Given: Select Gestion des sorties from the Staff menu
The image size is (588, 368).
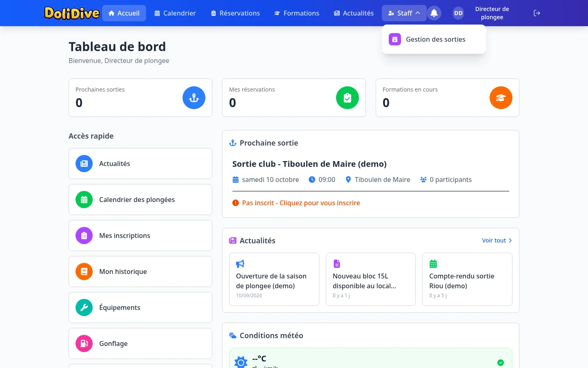Looking at the screenshot, I should 434,39.
